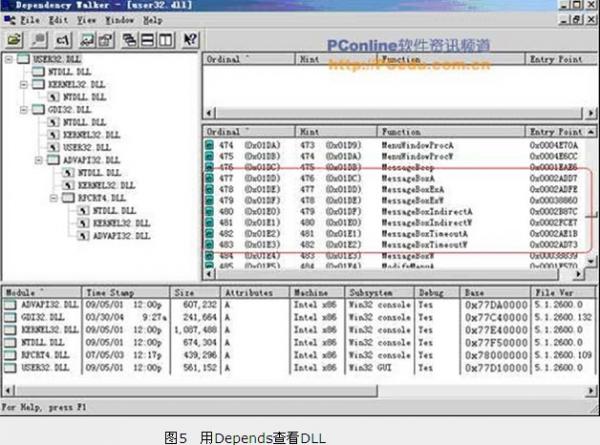Sort exports by Ordinal column header

pyautogui.click(x=249, y=132)
